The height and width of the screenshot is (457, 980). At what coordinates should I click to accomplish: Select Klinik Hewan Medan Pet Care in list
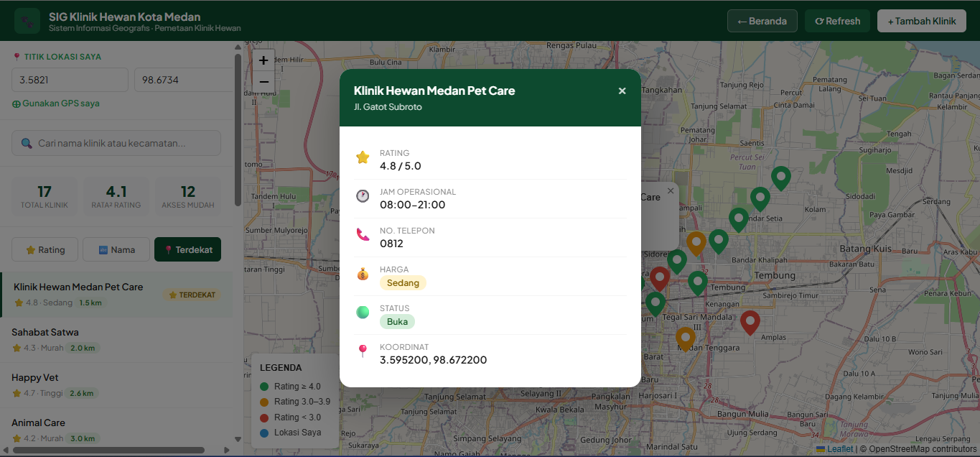point(116,295)
